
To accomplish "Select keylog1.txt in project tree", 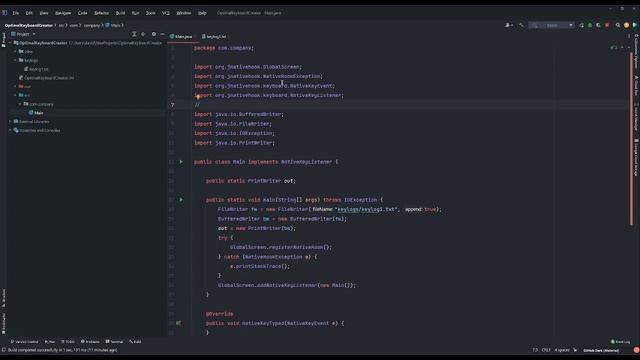I will 36,69.
